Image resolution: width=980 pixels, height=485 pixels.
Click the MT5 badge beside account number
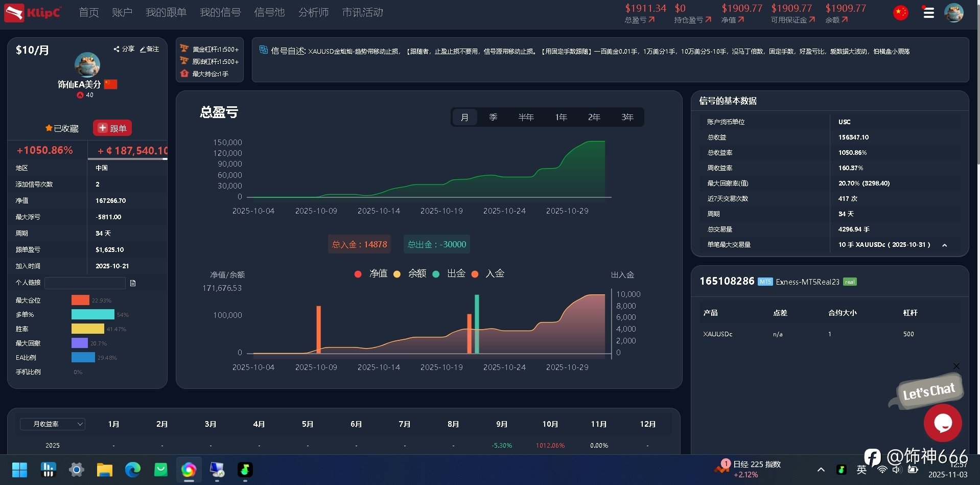(x=765, y=282)
